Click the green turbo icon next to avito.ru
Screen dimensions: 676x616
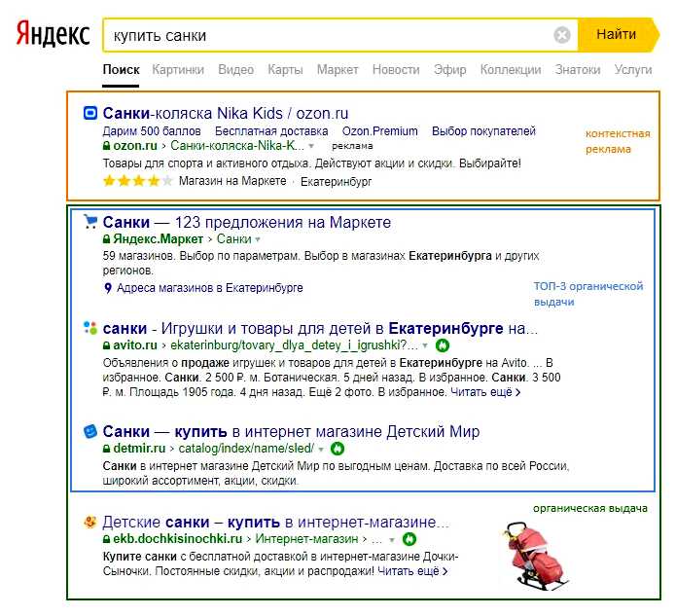(x=443, y=345)
